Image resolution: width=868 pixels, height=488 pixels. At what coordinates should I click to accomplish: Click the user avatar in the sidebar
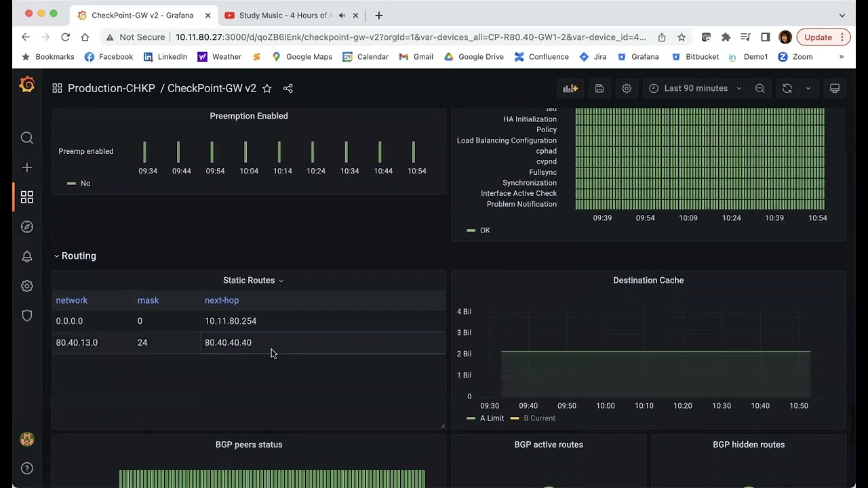(x=27, y=439)
